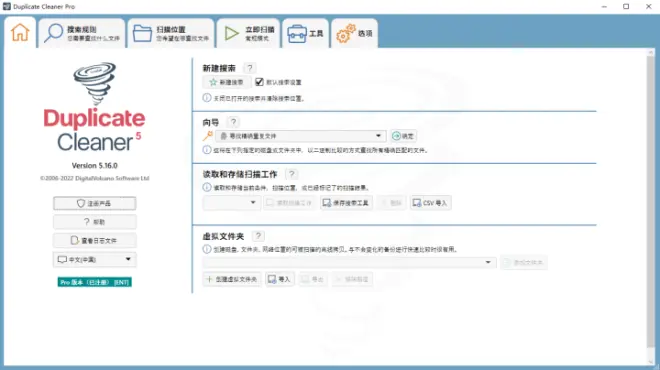Click the 注册产品 shield register button
Screen dimensions: 660x370
point(95,203)
